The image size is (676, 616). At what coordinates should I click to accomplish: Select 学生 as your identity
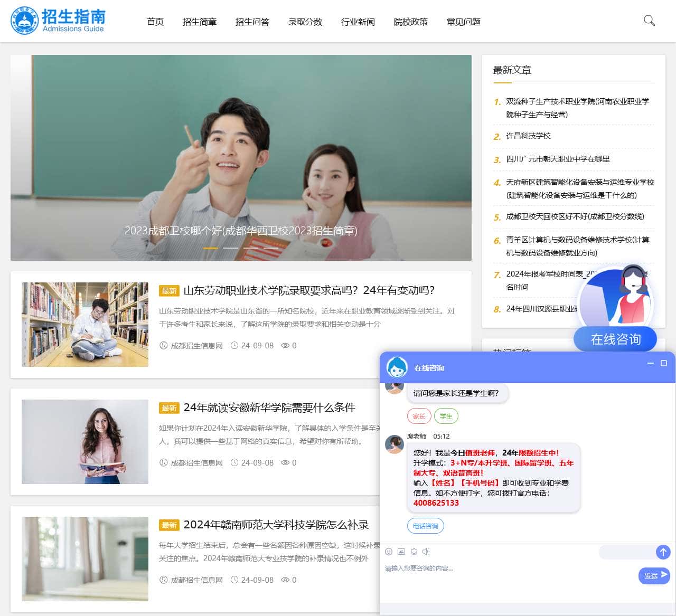pyautogui.click(x=446, y=416)
